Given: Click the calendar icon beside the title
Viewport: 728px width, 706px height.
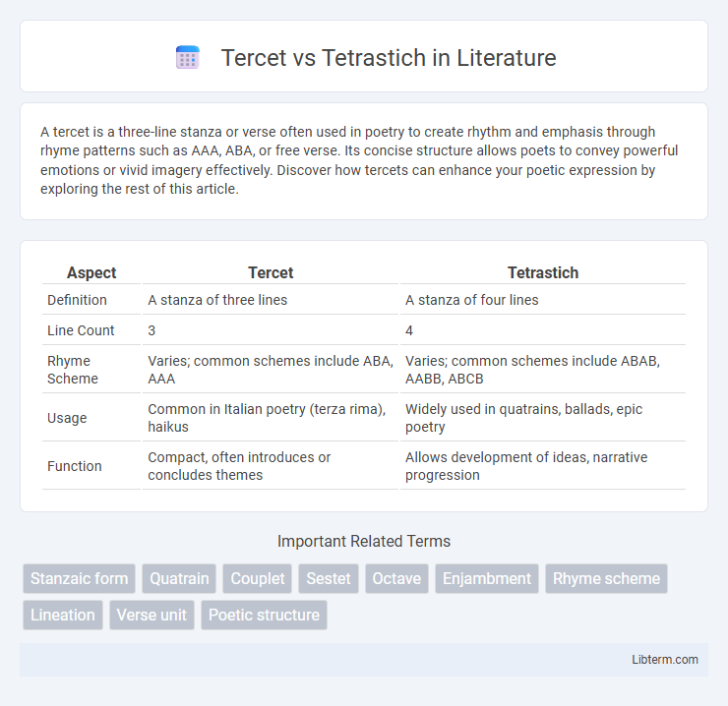Looking at the screenshot, I should (188, 58).
